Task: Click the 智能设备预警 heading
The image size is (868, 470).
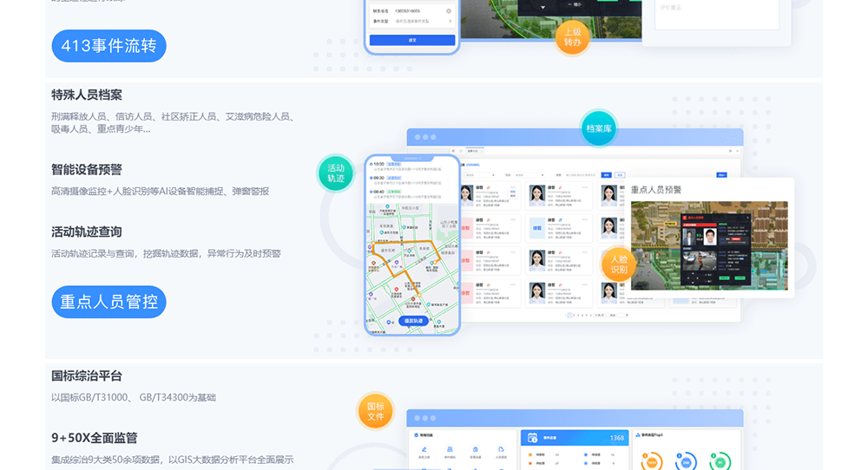Action: pos(87,170)
